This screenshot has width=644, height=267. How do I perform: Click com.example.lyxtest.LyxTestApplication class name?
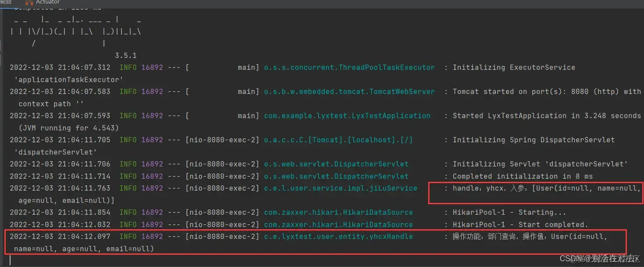point(347,116)
